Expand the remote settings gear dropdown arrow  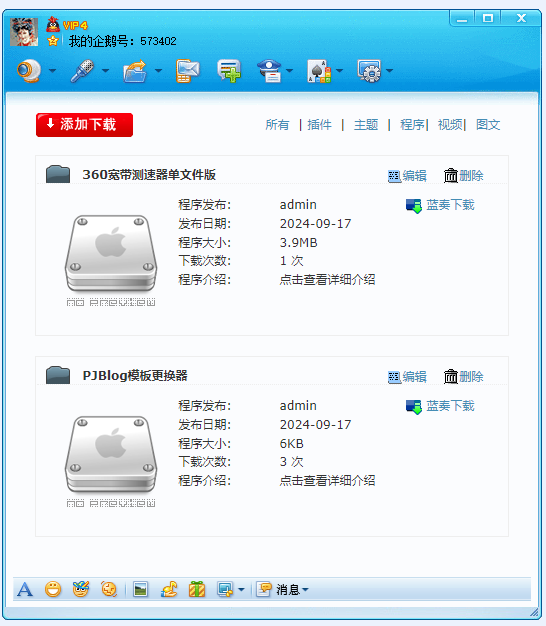pos(389,71)
